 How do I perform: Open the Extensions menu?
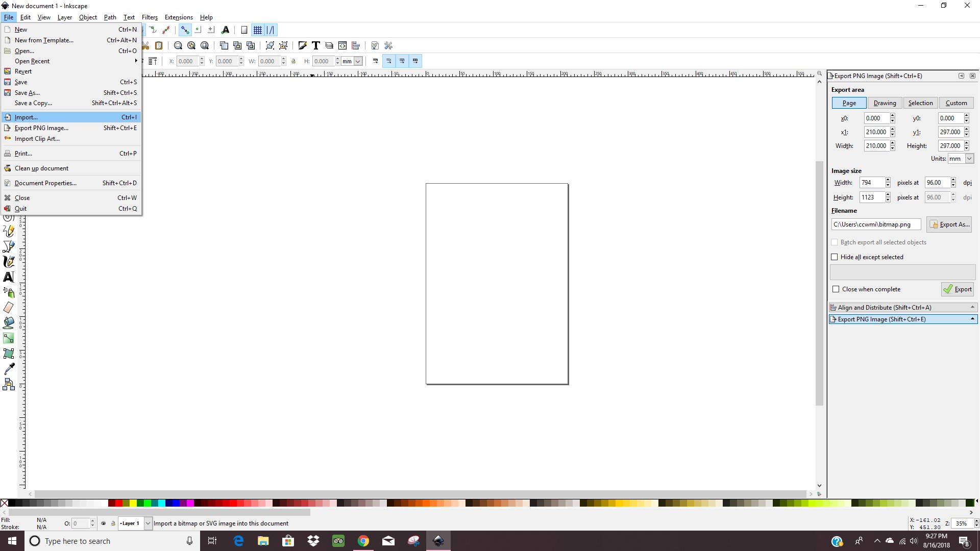point(179,17)
